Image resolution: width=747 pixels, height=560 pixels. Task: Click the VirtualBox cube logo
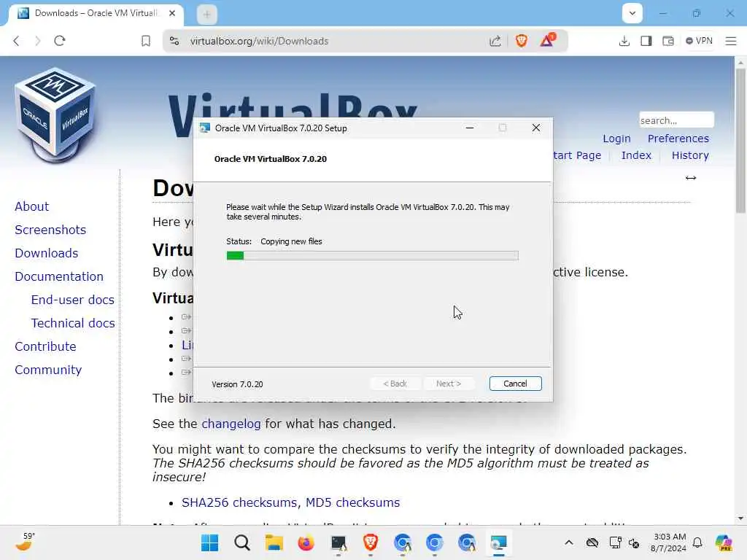55,115
